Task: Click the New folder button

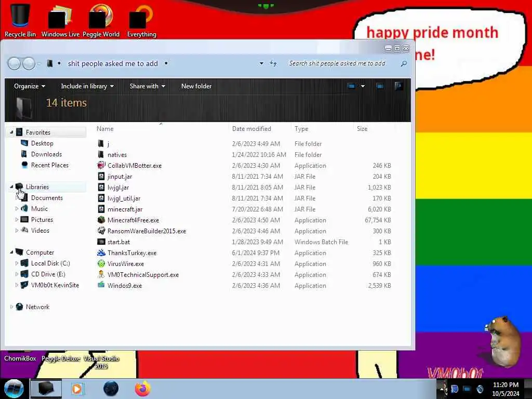Action: pyautogui.click(x=196, y=86)
